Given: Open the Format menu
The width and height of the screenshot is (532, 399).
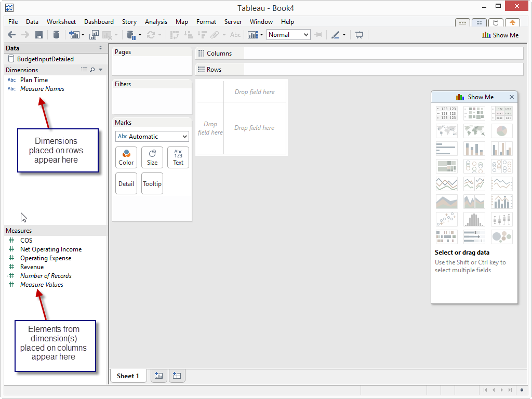Looking at the screenshot, I should 206,22.
